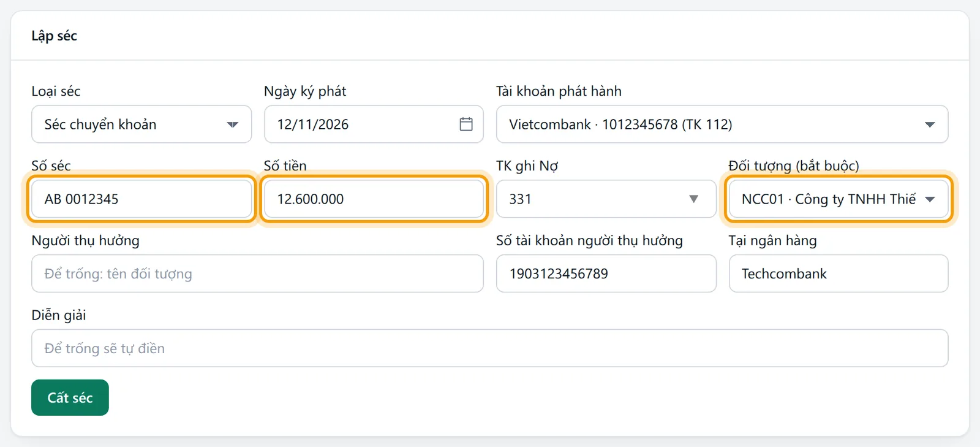Click the Đối tượng (bắt buộc) label
Screen dimensions: 980x447
click(794, 166)
